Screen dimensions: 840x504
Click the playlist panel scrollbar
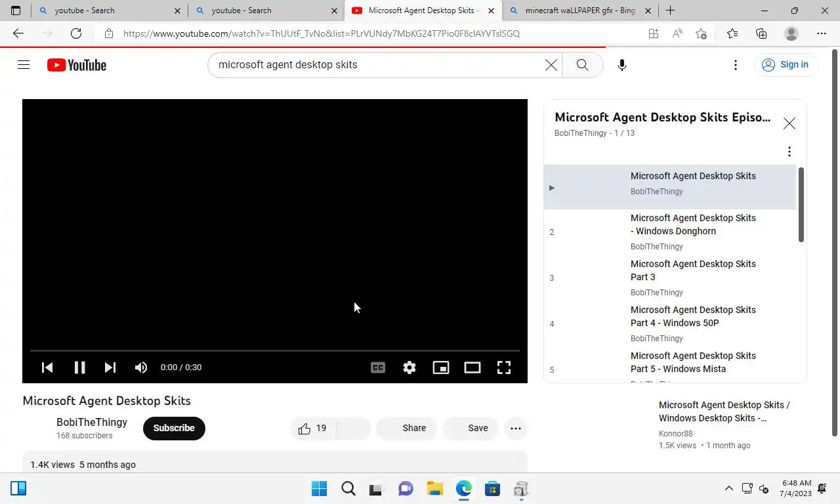click(801, 205)
